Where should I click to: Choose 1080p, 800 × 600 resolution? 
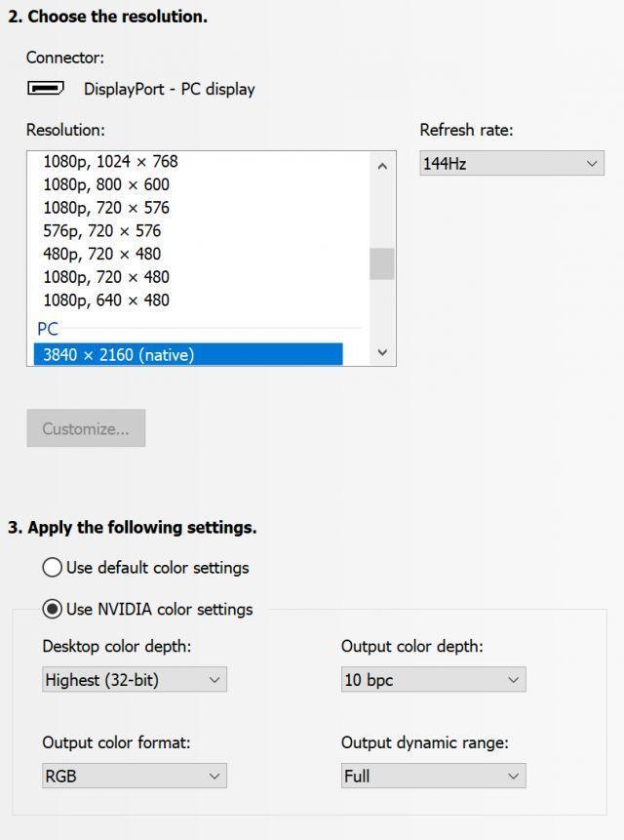pyautogui.click(x=106, y=184)
